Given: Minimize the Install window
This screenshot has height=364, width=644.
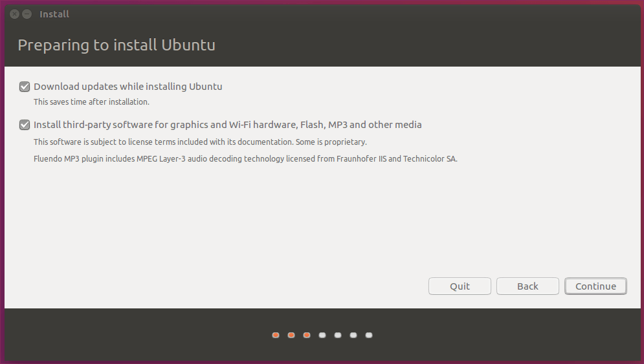Looking at the screenshot, I should (27, 14).
